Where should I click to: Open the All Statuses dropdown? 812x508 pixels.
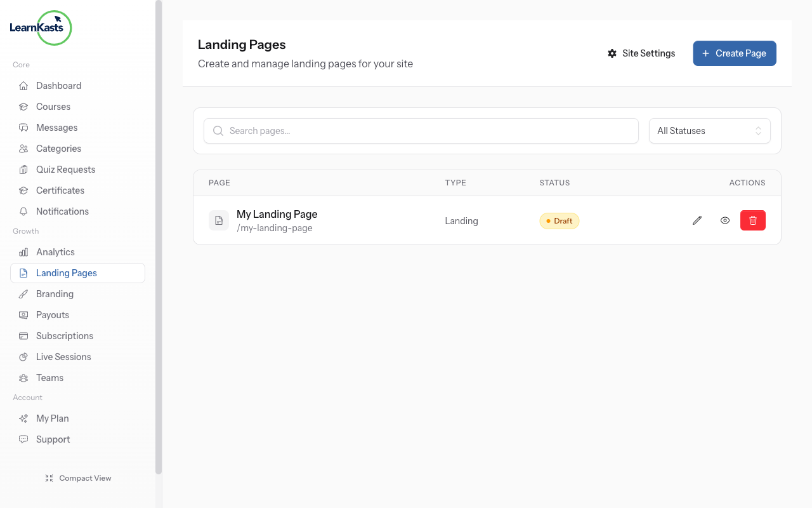(x=709, y=131)
